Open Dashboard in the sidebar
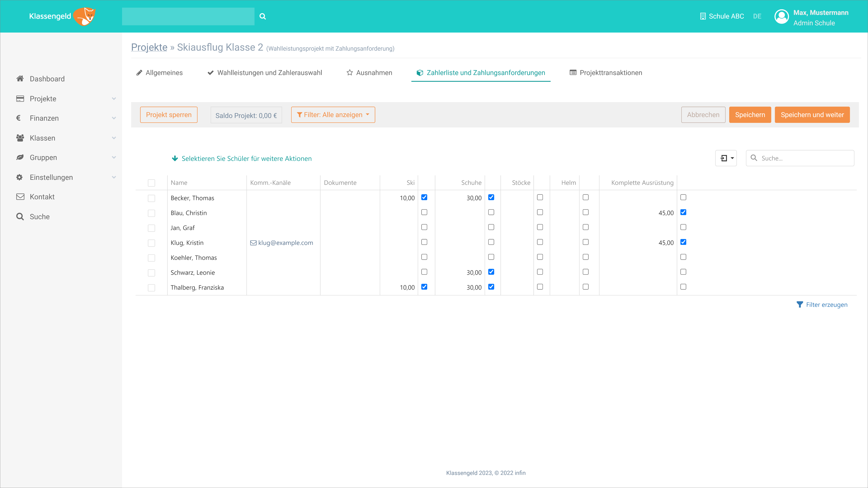Screen dimensions: 868x488 pyautogui.click(x=47, y=79)
